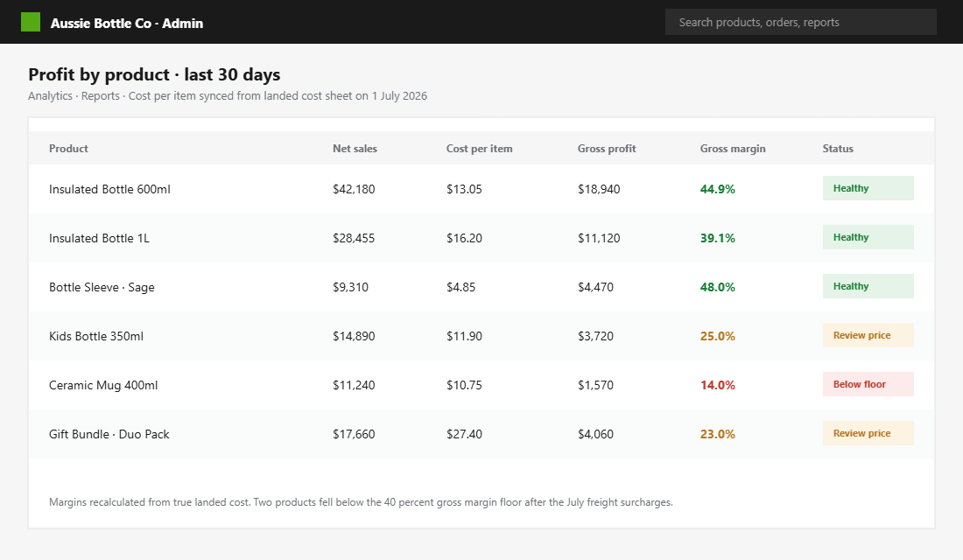Image resolution: width=963 pixels, height=560 pixels.
Task: Click the Product column header
Action: pos(69,149)
